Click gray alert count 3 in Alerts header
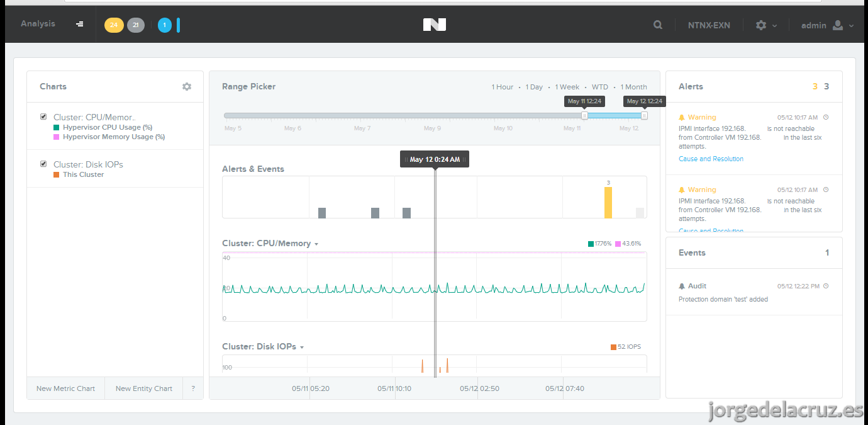868x425 pixels. (x=826, y=86)
